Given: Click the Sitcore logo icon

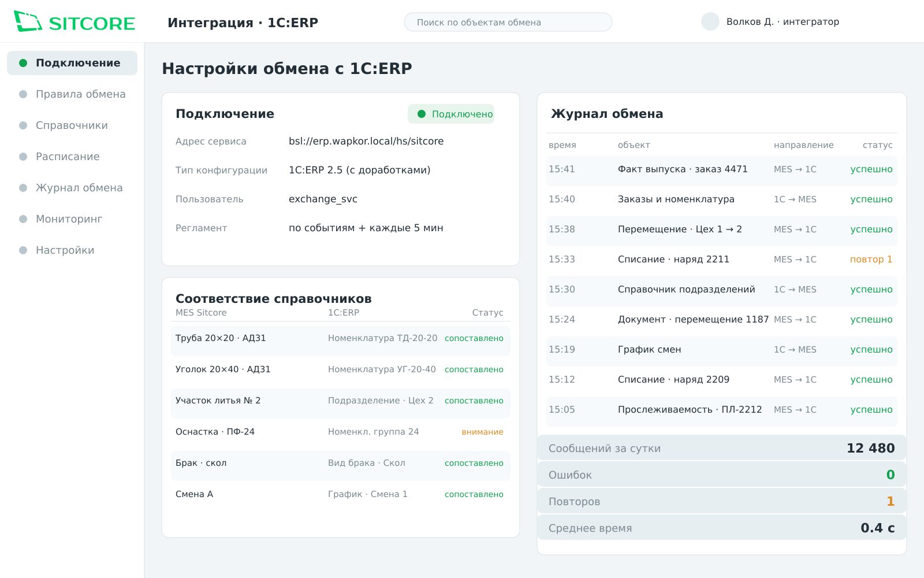Looking at the screenshot, I should point(28,21).
